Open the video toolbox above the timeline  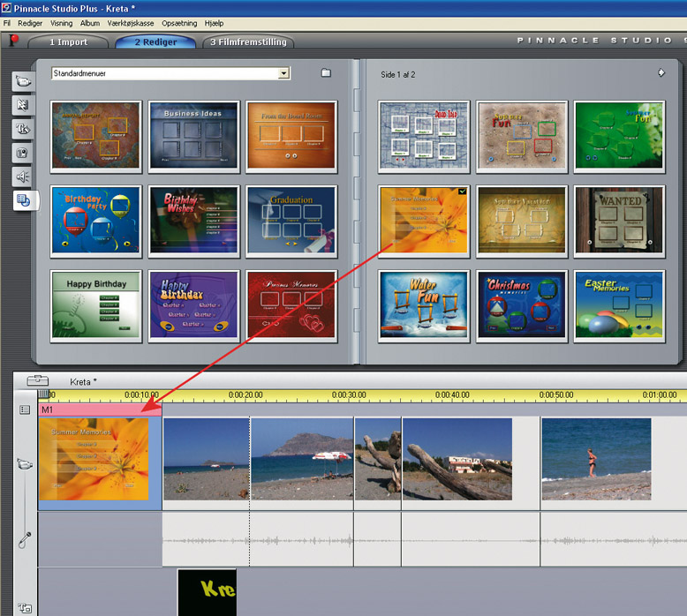coord(38,381)
